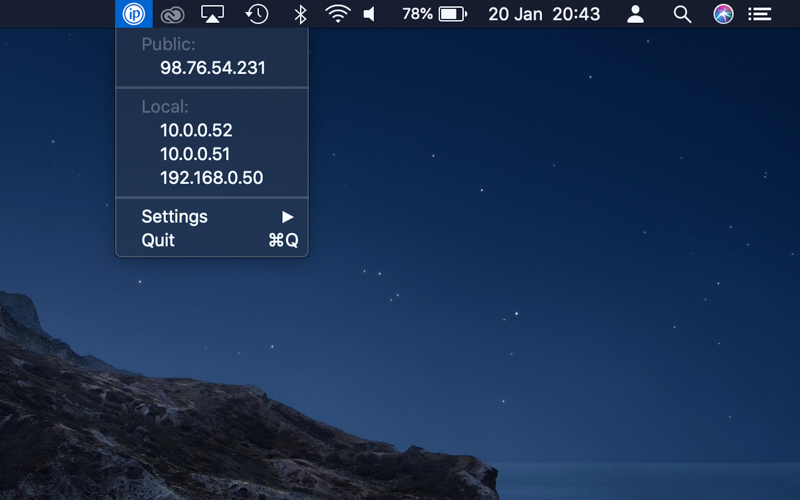Screen dimensions: 800x500
Task: Click the Public: section header
Action: pos(168,44)
